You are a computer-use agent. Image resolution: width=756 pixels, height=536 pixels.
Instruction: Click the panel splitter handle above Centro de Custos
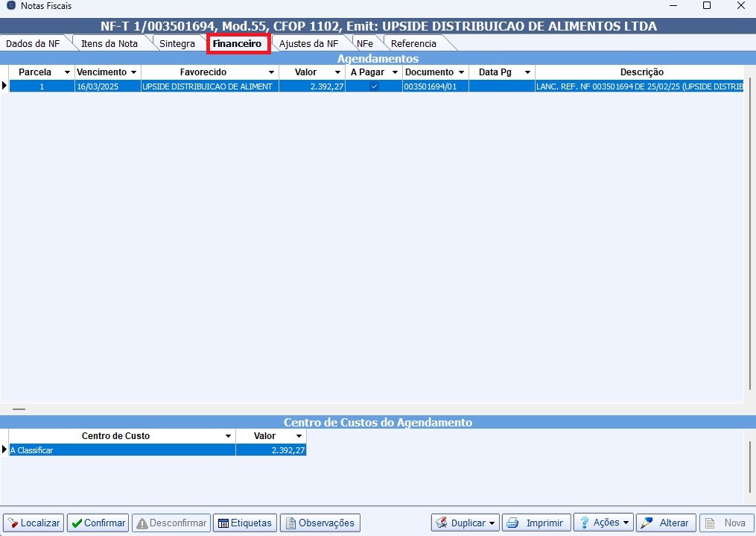(x=19, y=409)
